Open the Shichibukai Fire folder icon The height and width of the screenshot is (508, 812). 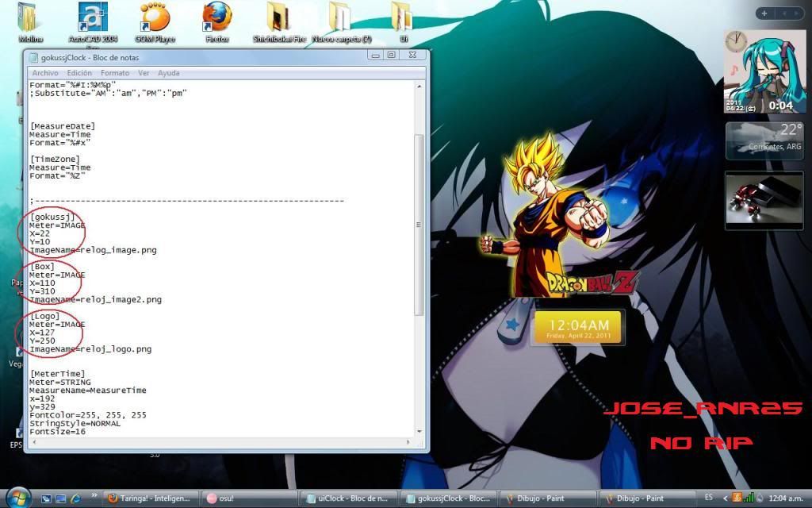pyautogui.click(x=279, y=23)
